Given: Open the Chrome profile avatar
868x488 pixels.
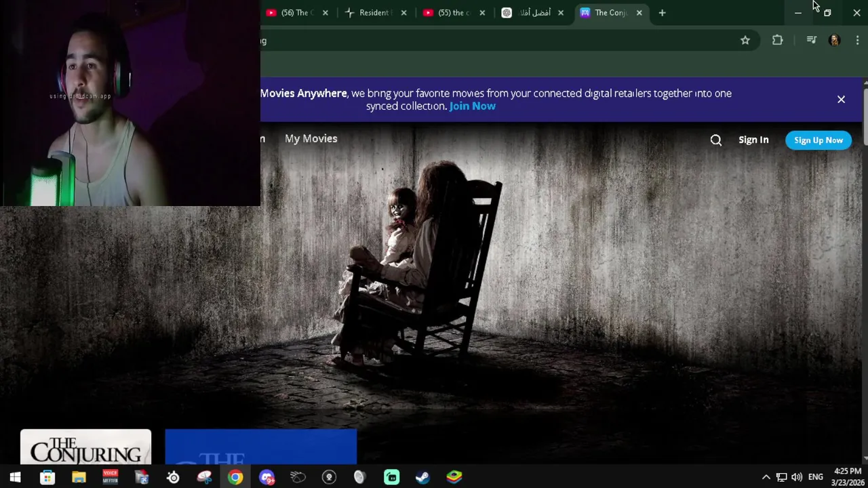Looking at the screenshot, I should click(x=835, y=41).
